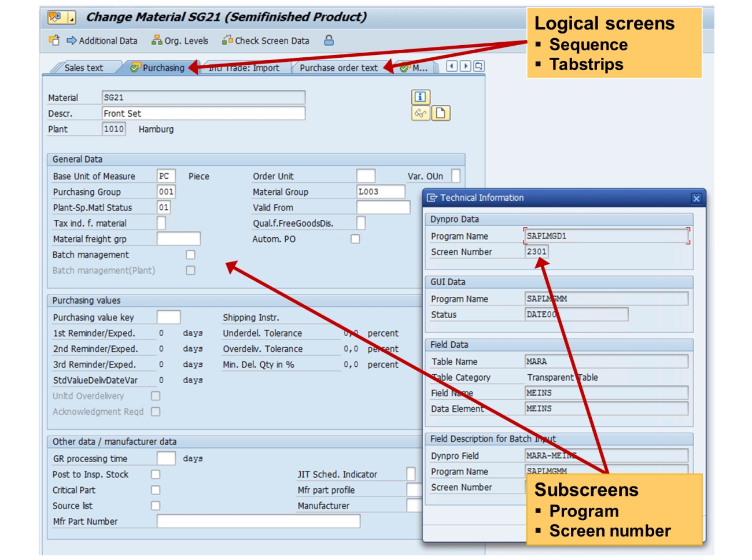Toggle the Unltd Overdelivery checkbox
This screenshot has height=560, width=752.
(x=155, y=396)
